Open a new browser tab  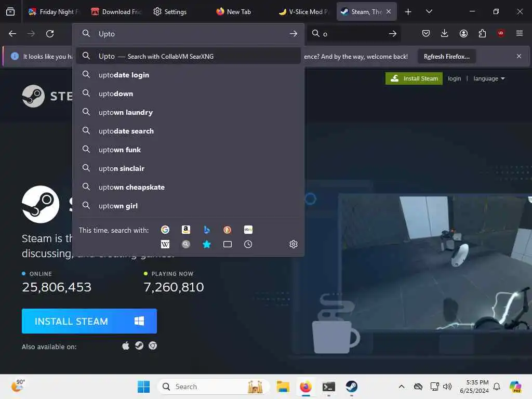click(x=408, y=11)
